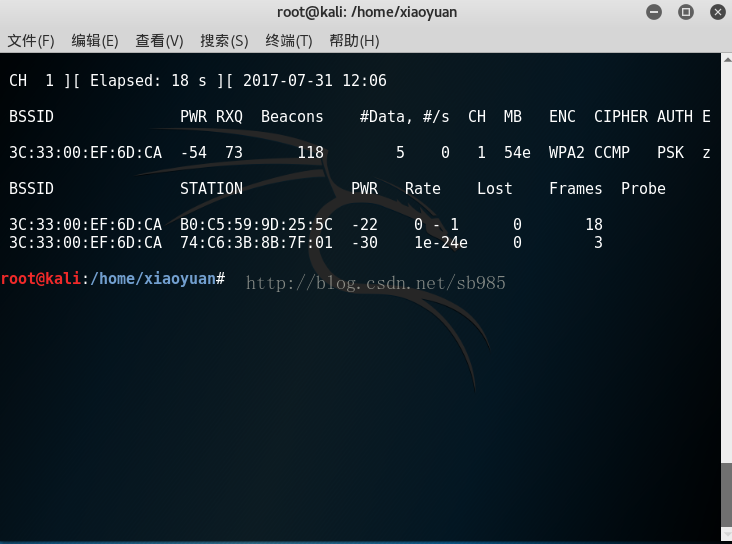732x544 pixels.
Task: Click station MAC 74:C6:3B:8B:7F:01
Action: pyautogui.click(x=256, y=242)
